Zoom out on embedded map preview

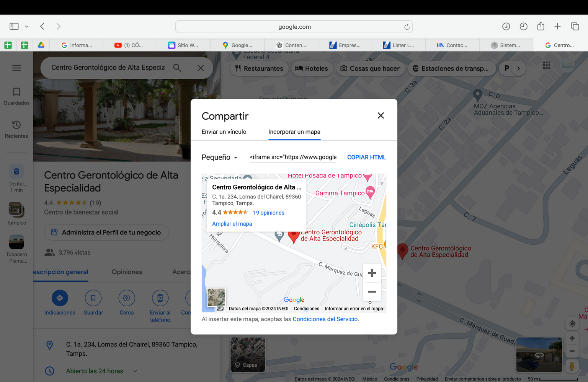pyautogui.click(x=372, y=292)
